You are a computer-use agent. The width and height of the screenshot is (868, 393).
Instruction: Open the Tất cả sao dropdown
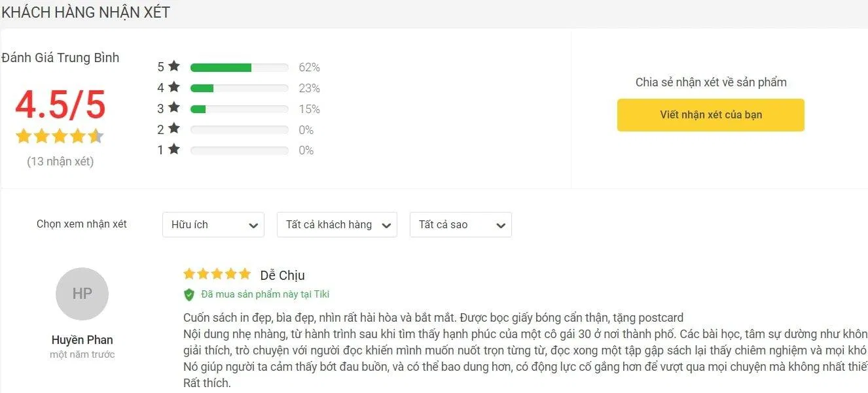[x=460, y=224]
